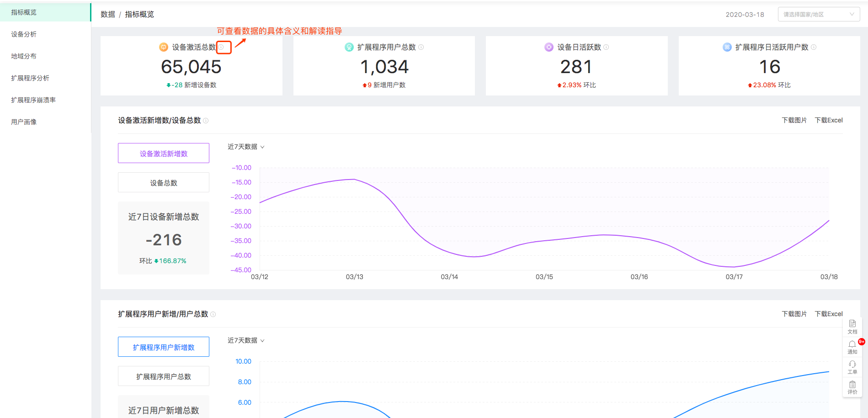Click the 23.08% 环比 text

769,85
